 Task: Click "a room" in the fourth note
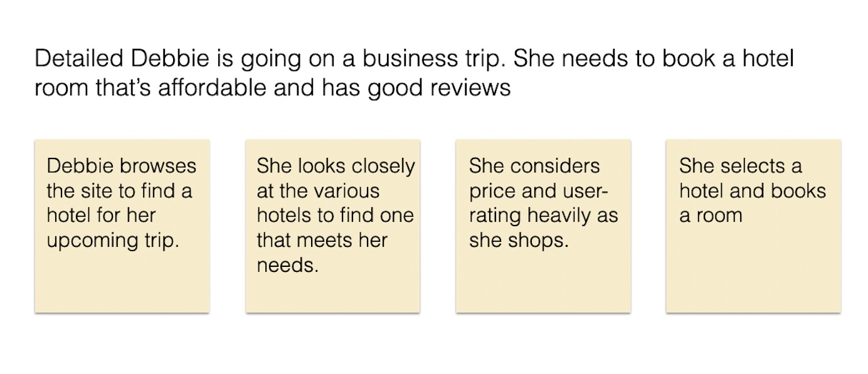[x=711, y=216]
